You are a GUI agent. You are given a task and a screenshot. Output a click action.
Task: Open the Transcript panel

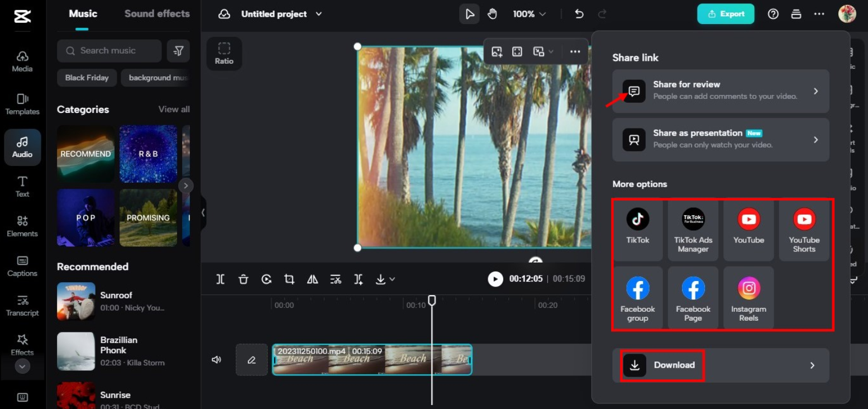point(22,306)
